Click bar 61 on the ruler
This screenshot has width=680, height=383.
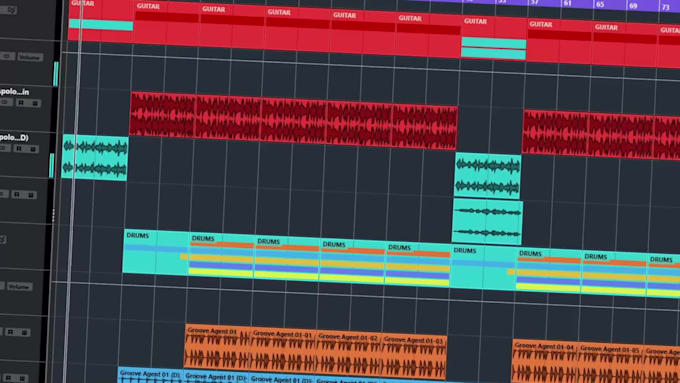point(567,3)
